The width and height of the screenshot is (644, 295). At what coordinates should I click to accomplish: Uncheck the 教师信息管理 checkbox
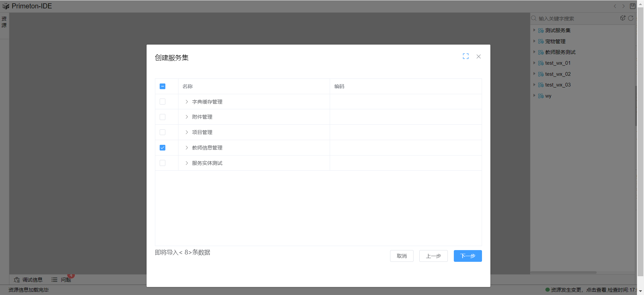pyautogui.click(x=163, y=148)
